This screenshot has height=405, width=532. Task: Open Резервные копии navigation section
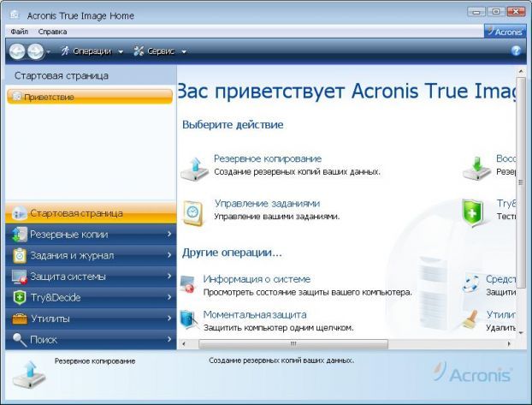point(91,234)
